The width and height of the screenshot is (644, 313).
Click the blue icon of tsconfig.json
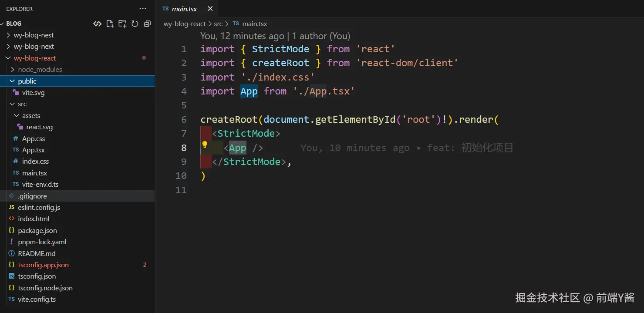pos(11,276)
